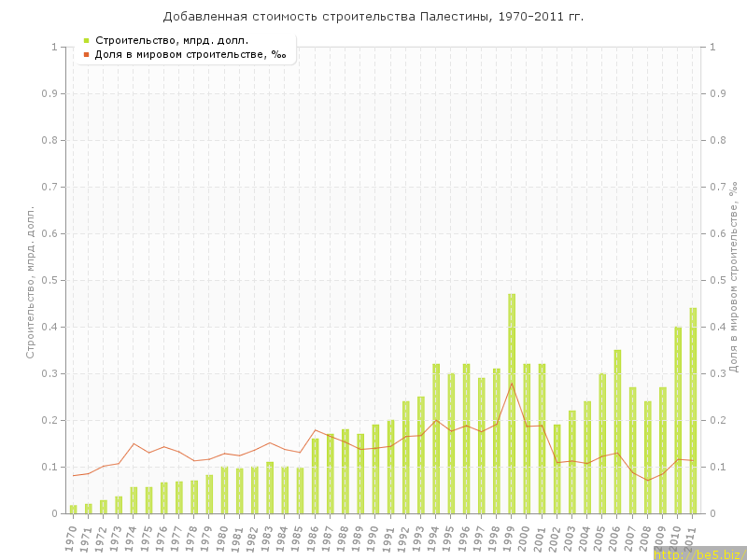Click the 2006 green bar

point(617,431)
